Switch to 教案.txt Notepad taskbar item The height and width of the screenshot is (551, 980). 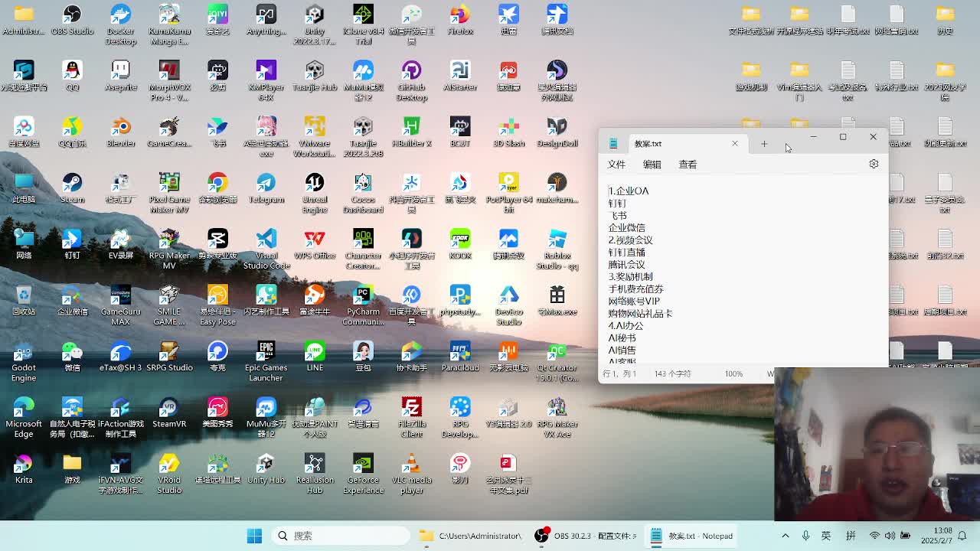692,536
